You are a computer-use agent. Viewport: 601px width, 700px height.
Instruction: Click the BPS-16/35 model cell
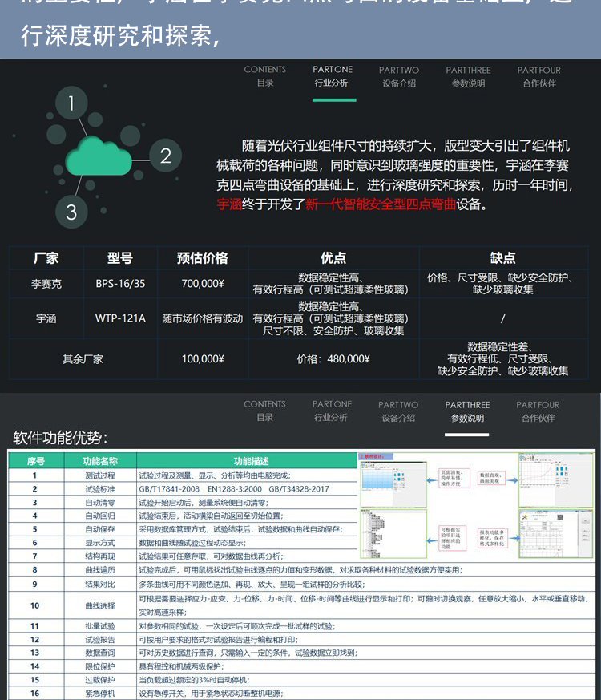pyautogui.click(x=120, y=284)
